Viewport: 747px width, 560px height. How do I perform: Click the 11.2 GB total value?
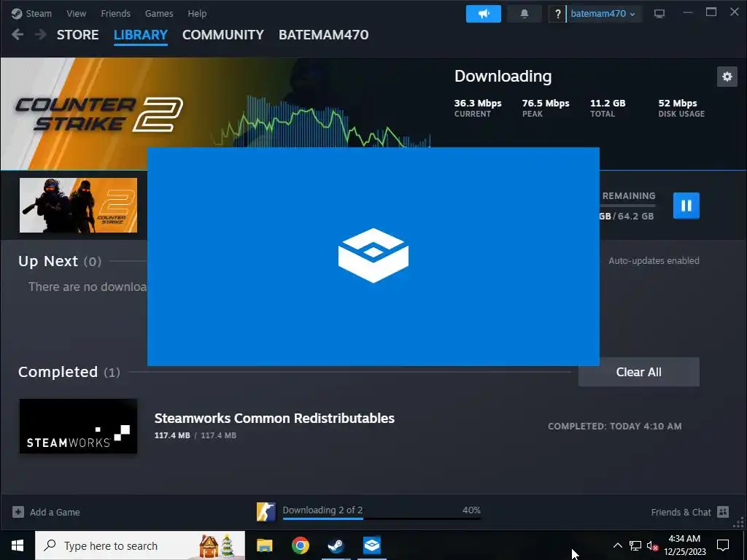(x=608, y=104)
